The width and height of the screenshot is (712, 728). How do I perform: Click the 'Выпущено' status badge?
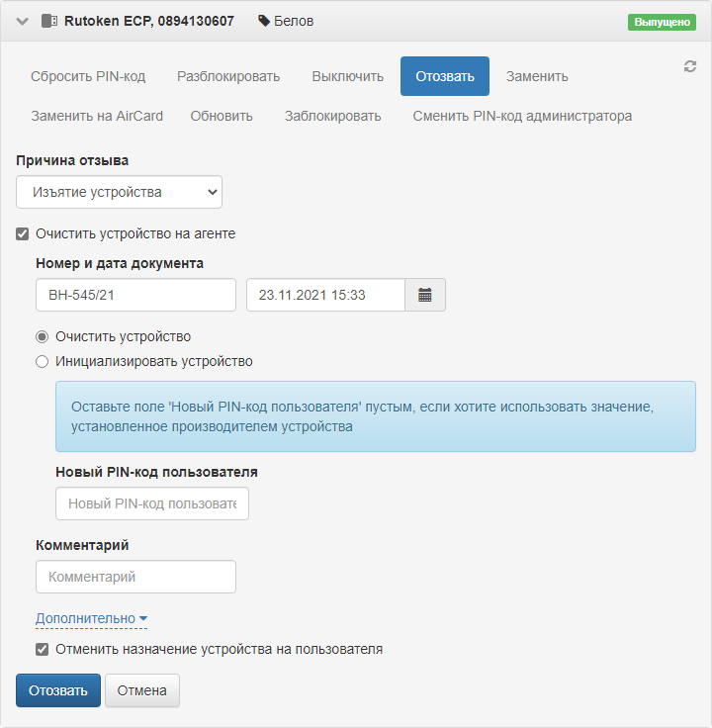point(662,22)
